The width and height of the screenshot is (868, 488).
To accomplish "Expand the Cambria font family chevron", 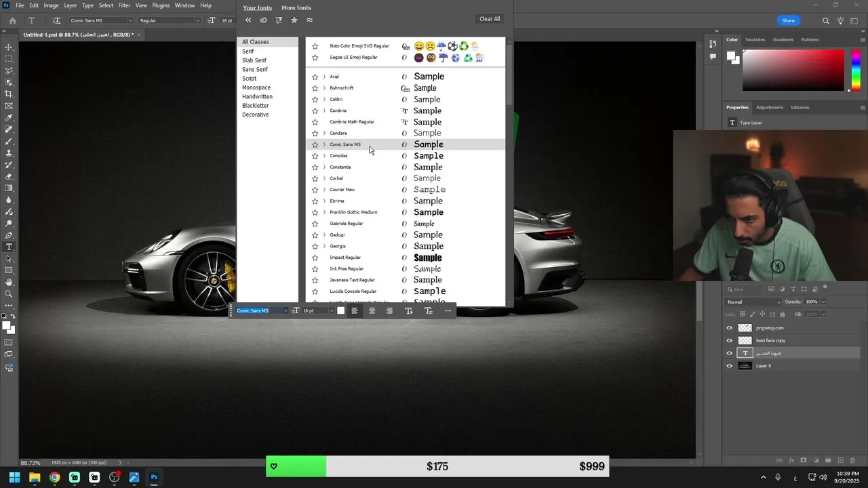I will tap(324, 110).
